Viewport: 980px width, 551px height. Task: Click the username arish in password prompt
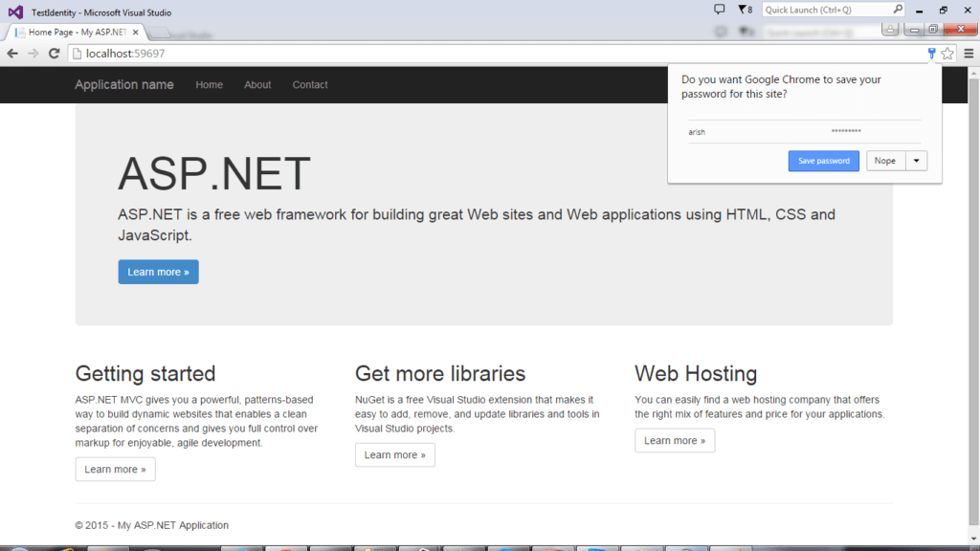tap(697, 132)
